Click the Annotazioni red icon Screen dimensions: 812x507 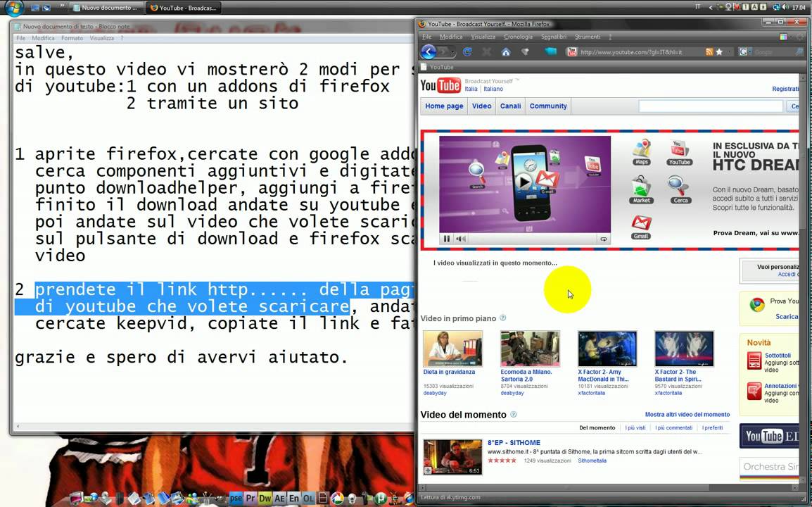(x=754, y=392)
